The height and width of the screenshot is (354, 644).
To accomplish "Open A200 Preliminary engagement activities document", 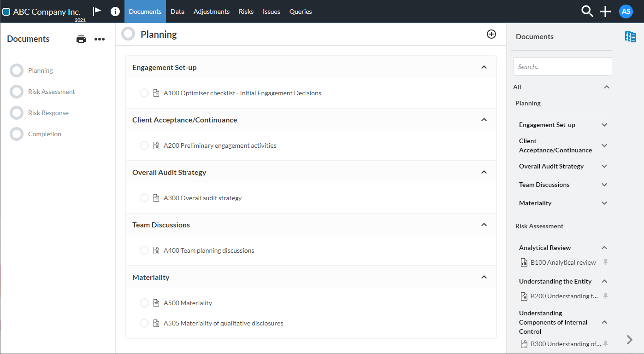I will tap(220, 145).
